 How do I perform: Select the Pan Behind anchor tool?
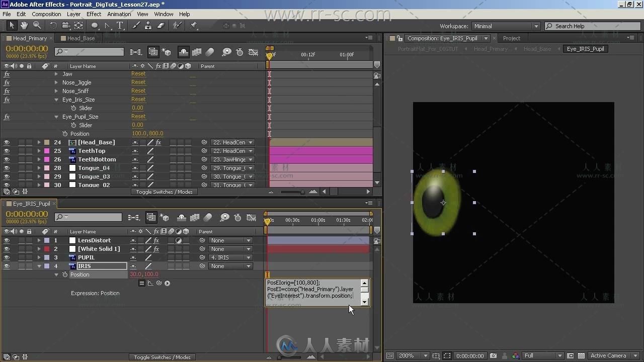[x=78, y=26]
